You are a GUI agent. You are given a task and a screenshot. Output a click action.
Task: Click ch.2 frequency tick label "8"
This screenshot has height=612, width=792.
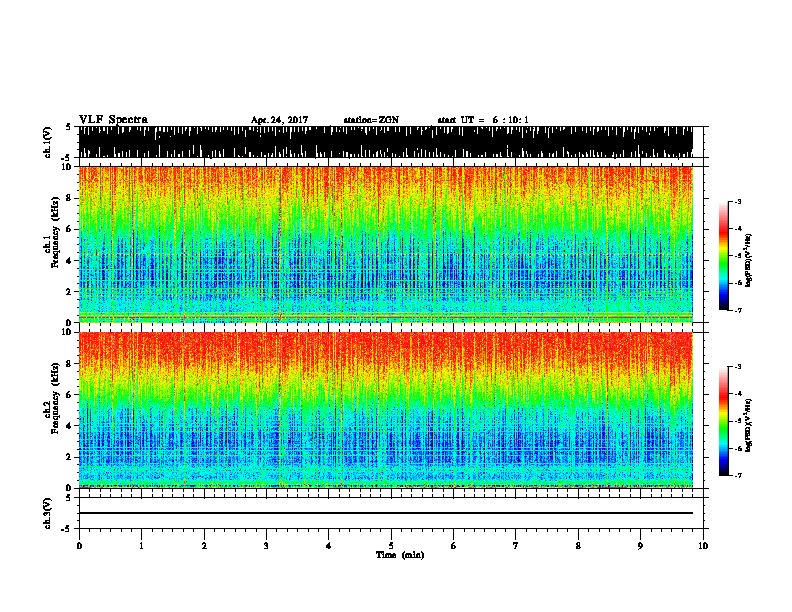[69, 364]
